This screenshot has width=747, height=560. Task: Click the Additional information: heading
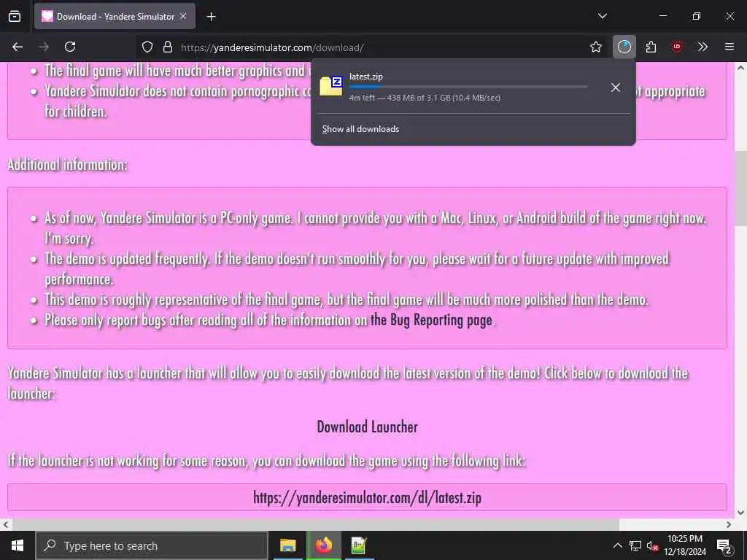pos(68,165)
